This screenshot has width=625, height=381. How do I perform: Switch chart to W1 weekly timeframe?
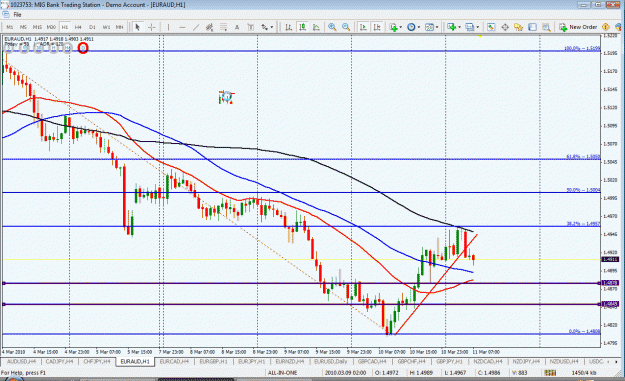106,27
